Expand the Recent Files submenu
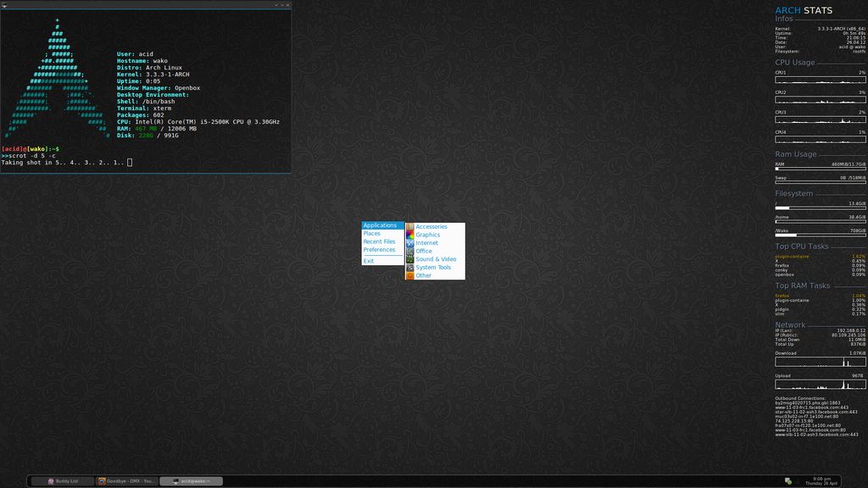The height and width of the screenshot is (488, 868). click(x=379, y=241)
